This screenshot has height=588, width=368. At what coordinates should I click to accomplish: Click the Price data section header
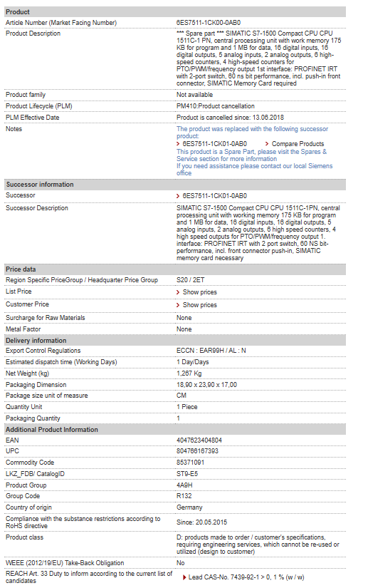175,269
